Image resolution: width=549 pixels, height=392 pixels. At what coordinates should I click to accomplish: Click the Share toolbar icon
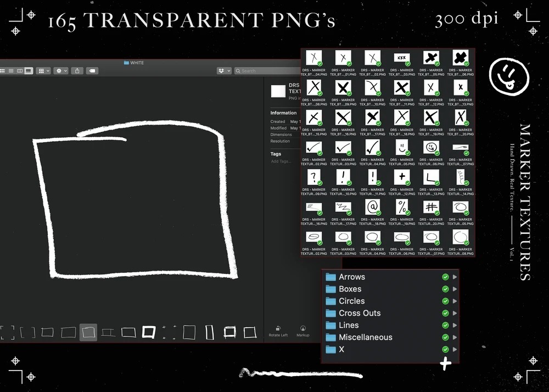tap(77, 71)
